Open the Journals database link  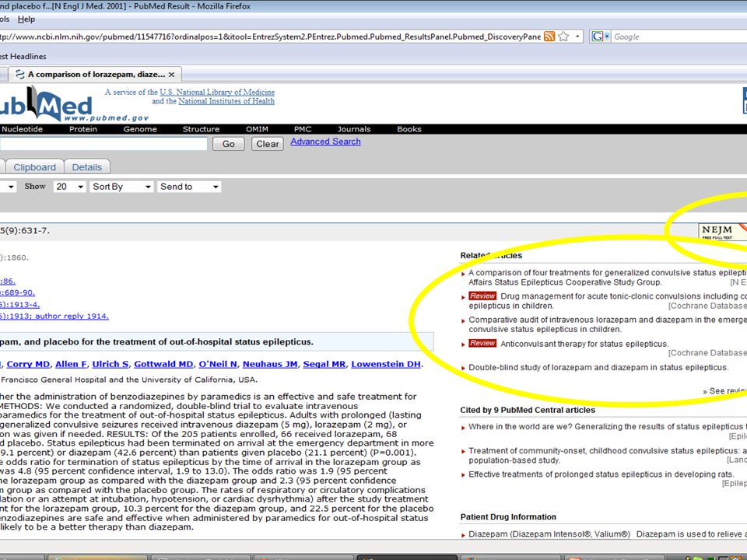coord(354,129)
